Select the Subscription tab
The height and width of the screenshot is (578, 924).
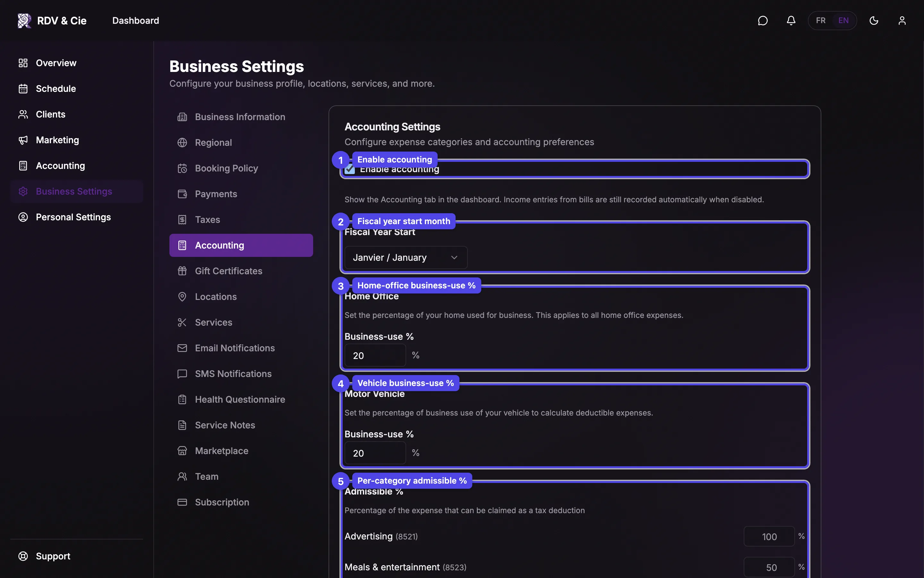241,502
